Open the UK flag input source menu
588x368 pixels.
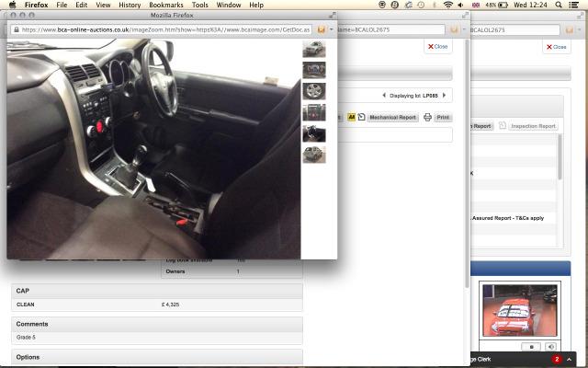pyautogui.click(x=476, y=5)
